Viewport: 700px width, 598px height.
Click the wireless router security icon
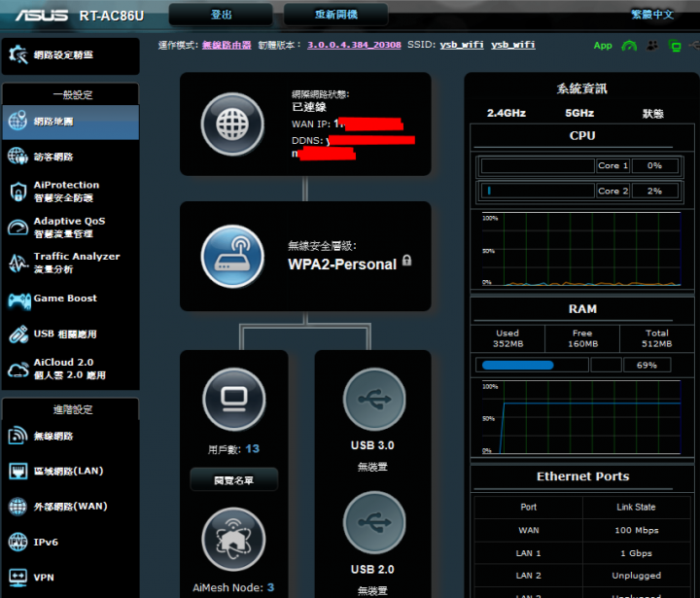point(232,257)
